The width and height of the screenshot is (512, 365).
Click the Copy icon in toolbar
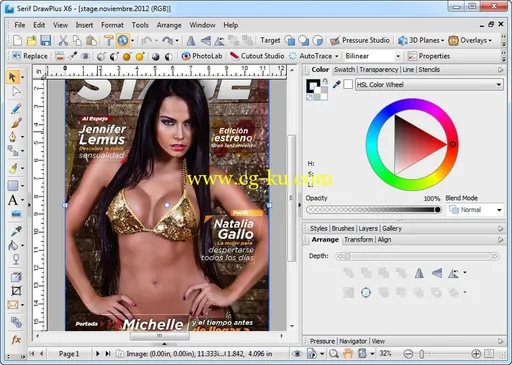point(77,41)
